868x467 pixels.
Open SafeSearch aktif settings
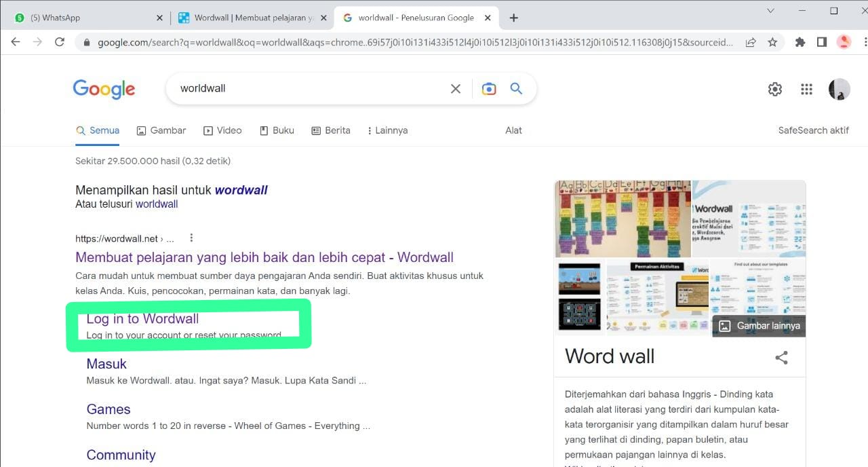tap(814, 130)
